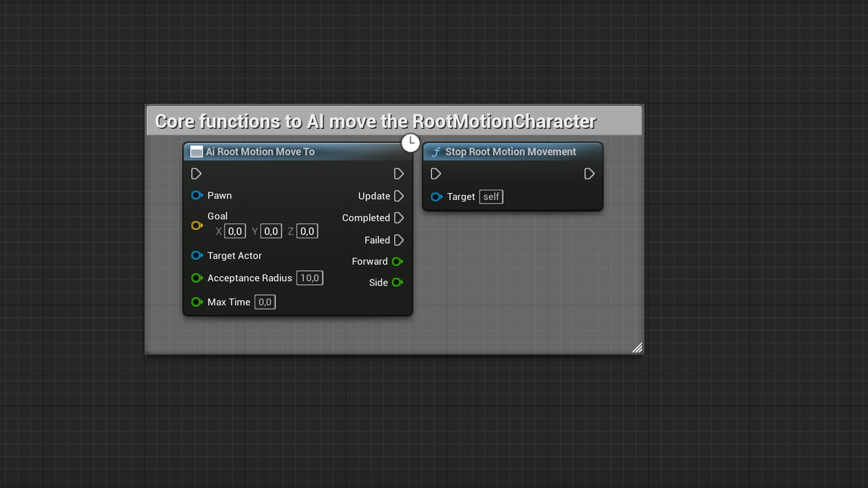The width and height of the screenshot is (868, 488).
Task: Select the Stop Root Motion Movement node header
Action: pos(510,152)
